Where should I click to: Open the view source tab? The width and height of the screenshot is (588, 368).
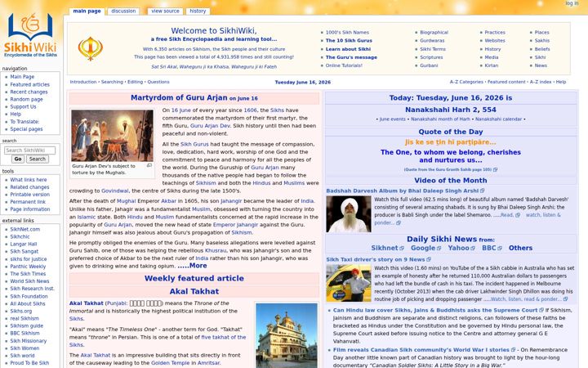pos(165,11)
